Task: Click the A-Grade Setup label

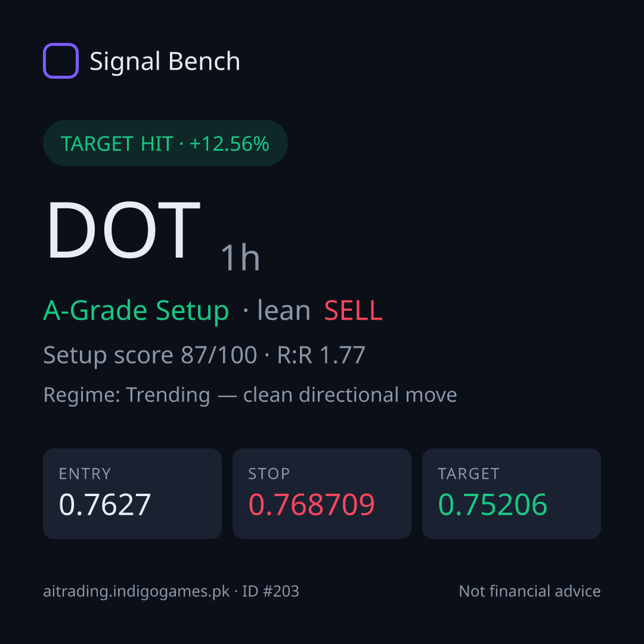Action: click(136, 311)
